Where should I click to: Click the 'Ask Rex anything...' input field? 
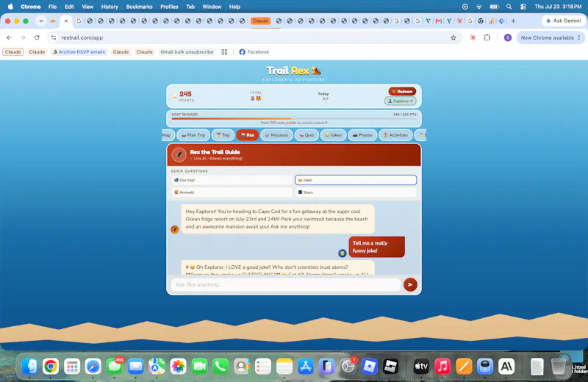coord(286,284)
